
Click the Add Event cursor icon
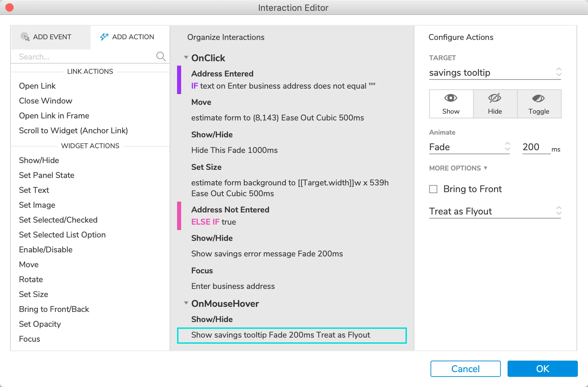[25, 37]
